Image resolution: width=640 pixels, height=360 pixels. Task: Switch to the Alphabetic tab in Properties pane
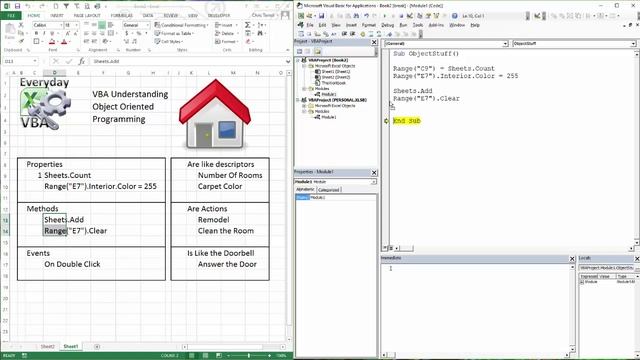point(305,189)
